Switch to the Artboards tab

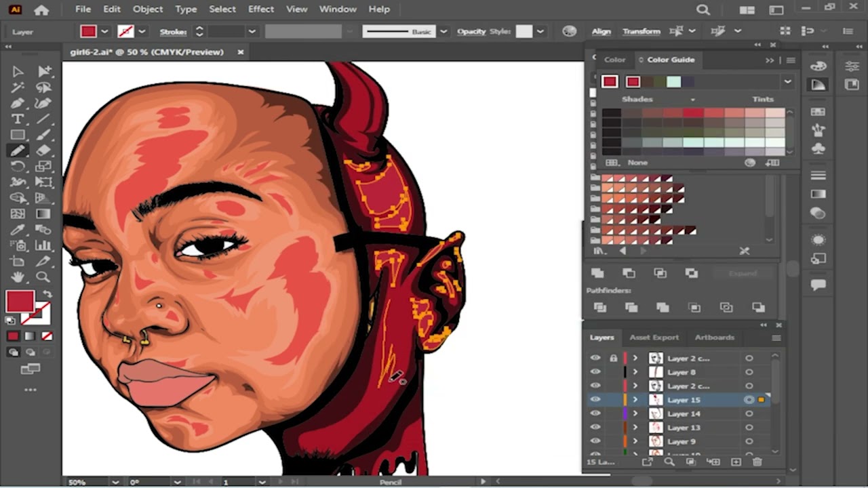714,338
